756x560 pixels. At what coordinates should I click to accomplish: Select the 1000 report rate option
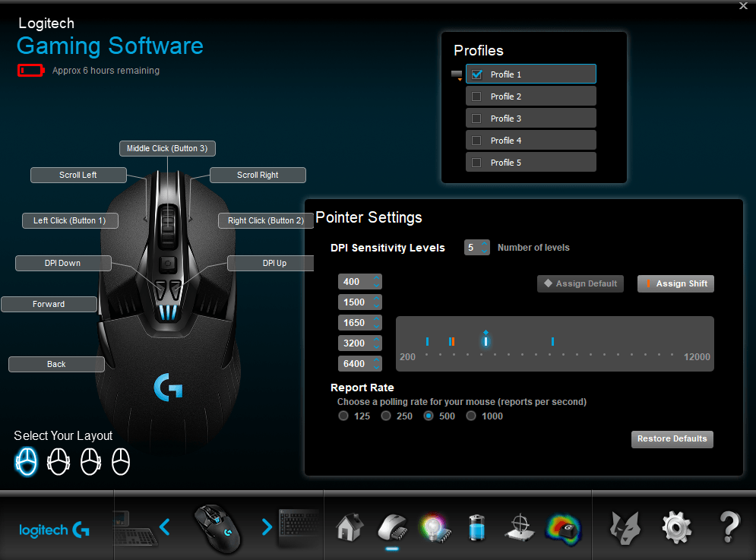(x=471, y=416)
